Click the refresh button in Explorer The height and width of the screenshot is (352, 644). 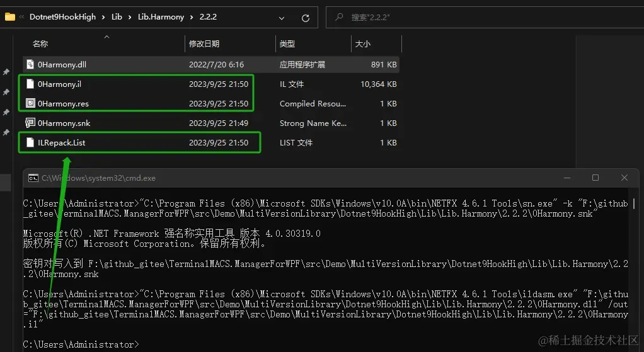pyautogui.click(x=306, y=18)
